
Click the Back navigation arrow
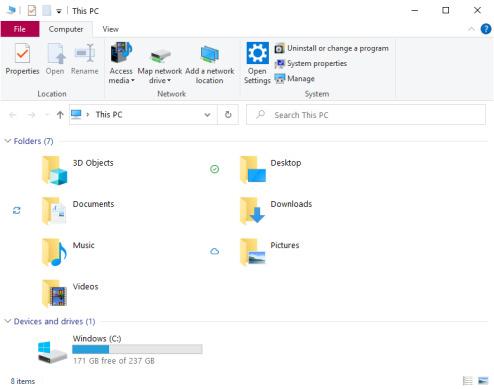click(13, 115)
